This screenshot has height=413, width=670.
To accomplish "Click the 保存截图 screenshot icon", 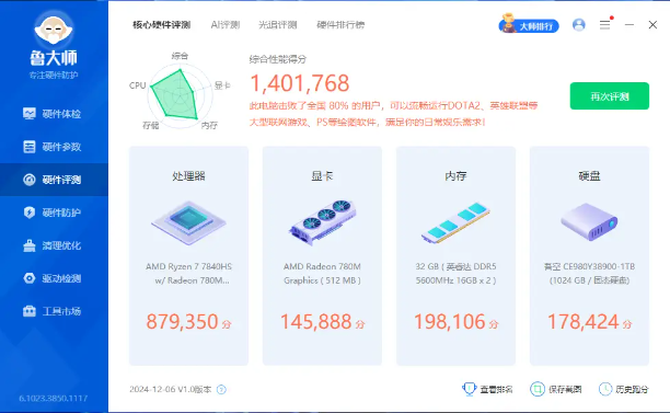I will click(537, 389).
